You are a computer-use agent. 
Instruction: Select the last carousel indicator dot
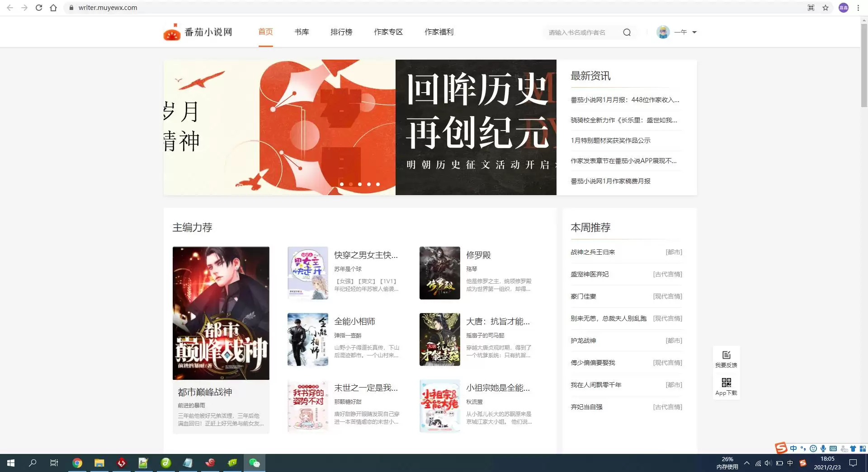click(x=378, y=184)
